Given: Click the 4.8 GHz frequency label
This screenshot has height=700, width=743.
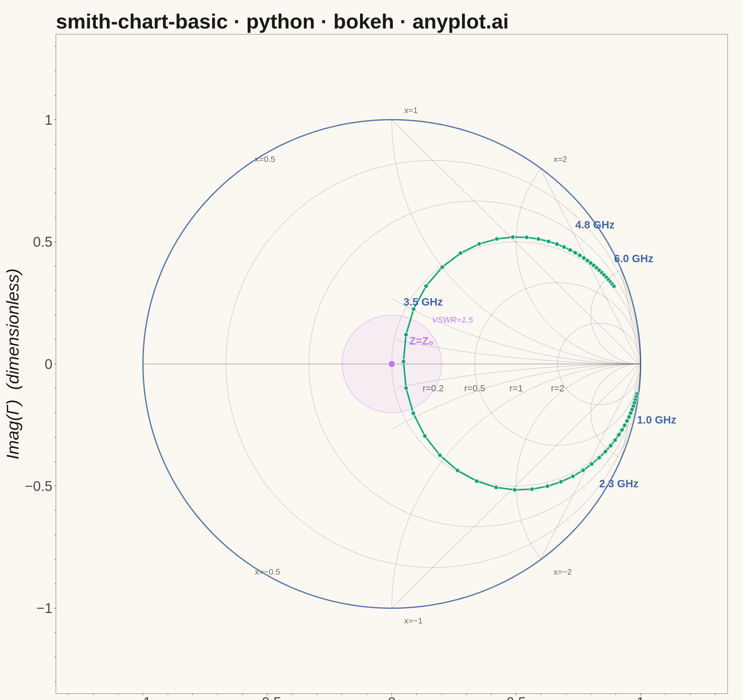Looking at the screenshot, I should pos(594,225).
